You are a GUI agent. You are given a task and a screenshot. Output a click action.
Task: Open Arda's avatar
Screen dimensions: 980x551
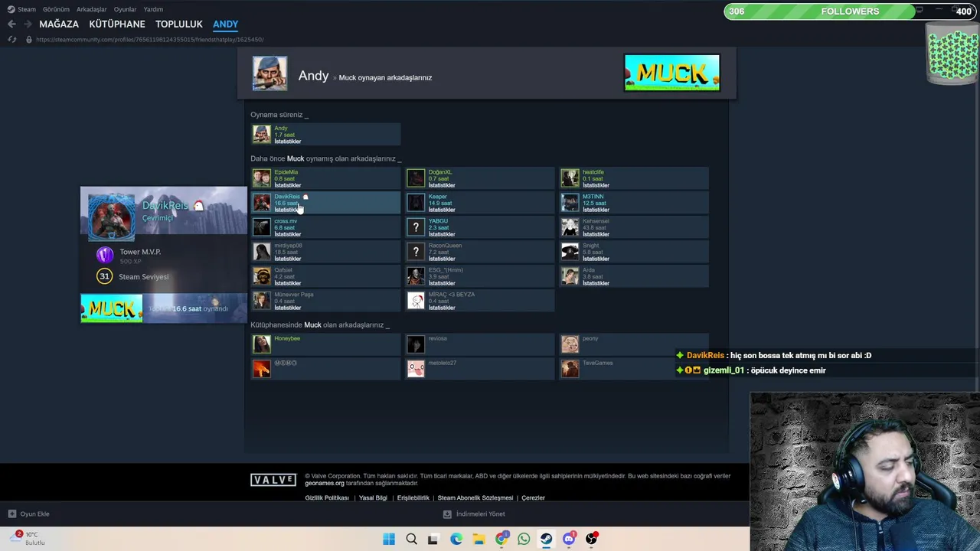point(570,276)
